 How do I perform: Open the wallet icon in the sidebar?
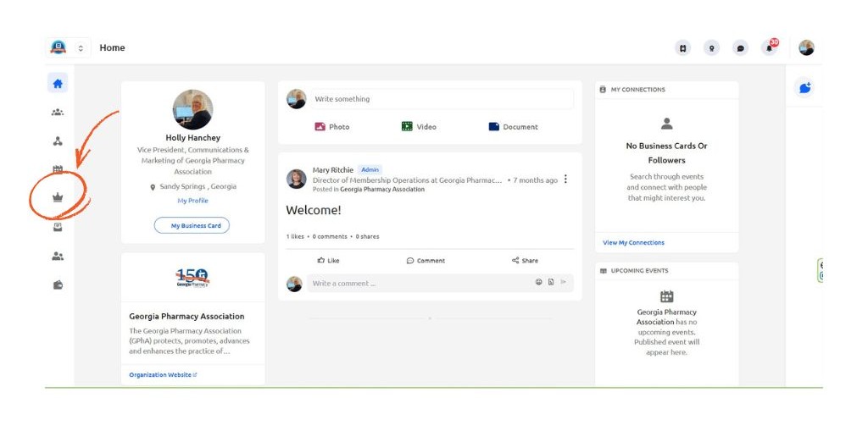pyautogui.click(x=58, y=285)
